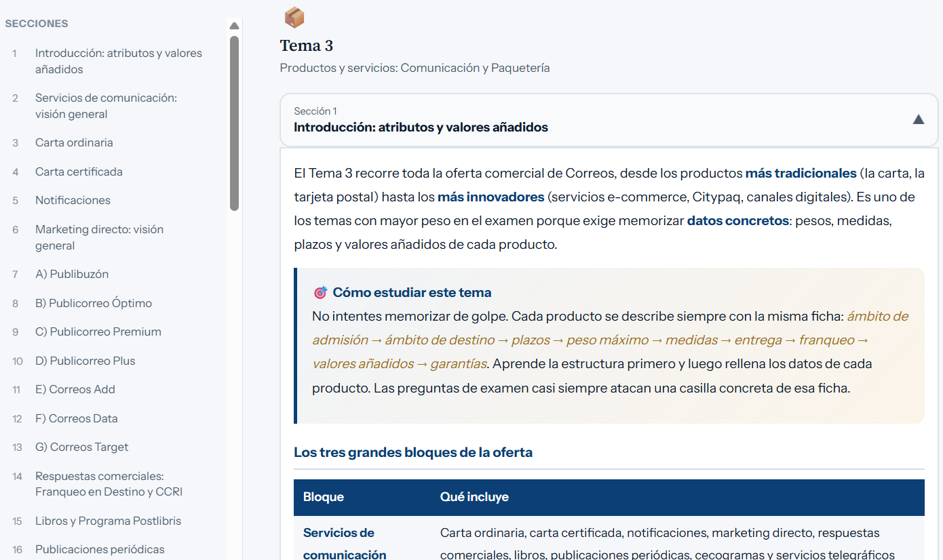Click the SECCIONES sidebar heading
This screenshot has width=943, height=560.
click(x=37, y=24)
